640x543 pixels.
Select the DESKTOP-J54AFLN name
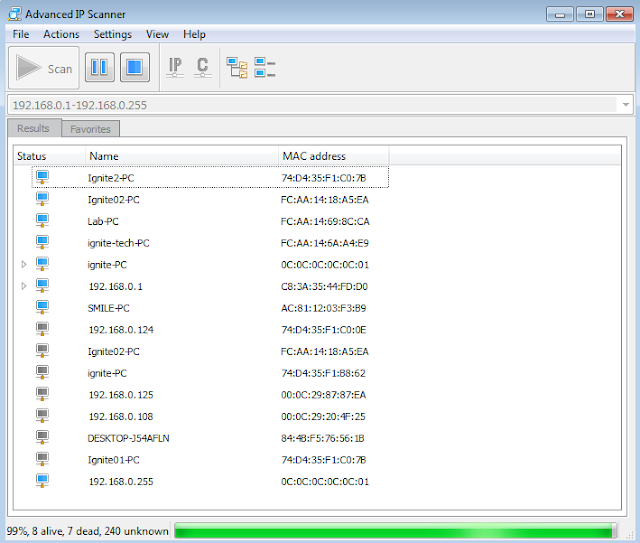(x=128, y=438)
